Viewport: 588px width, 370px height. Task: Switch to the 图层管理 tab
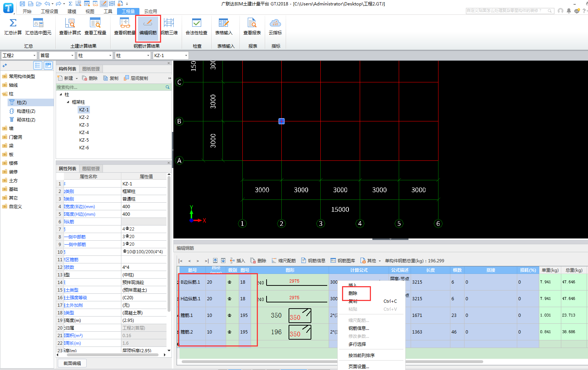pos(91,168)
